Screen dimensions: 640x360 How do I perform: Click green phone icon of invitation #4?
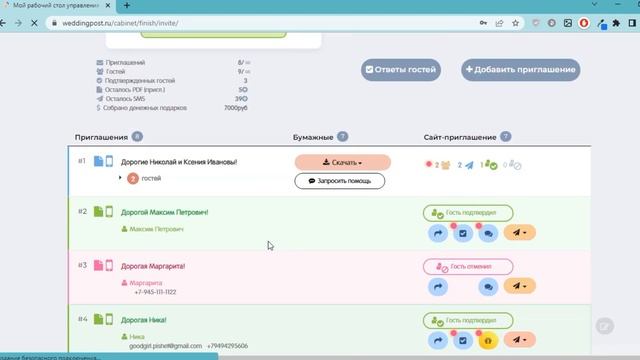point(109,319)
